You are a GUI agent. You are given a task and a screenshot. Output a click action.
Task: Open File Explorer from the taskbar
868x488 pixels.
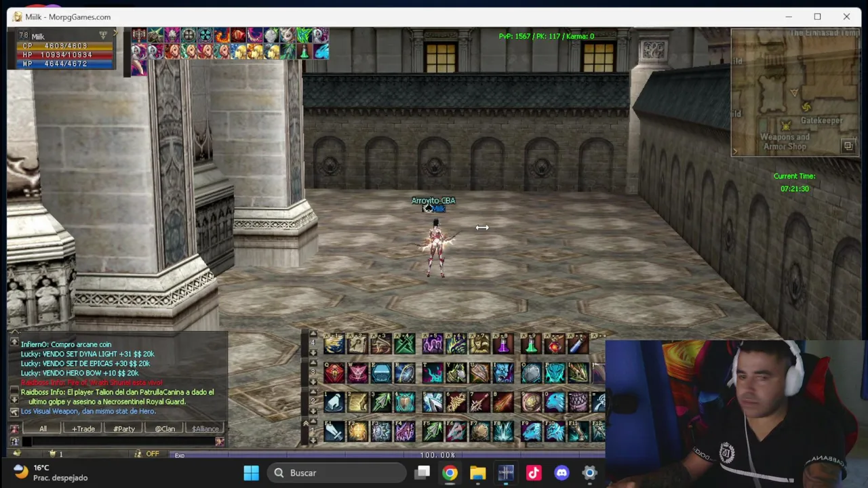click(x=477, y=473)
